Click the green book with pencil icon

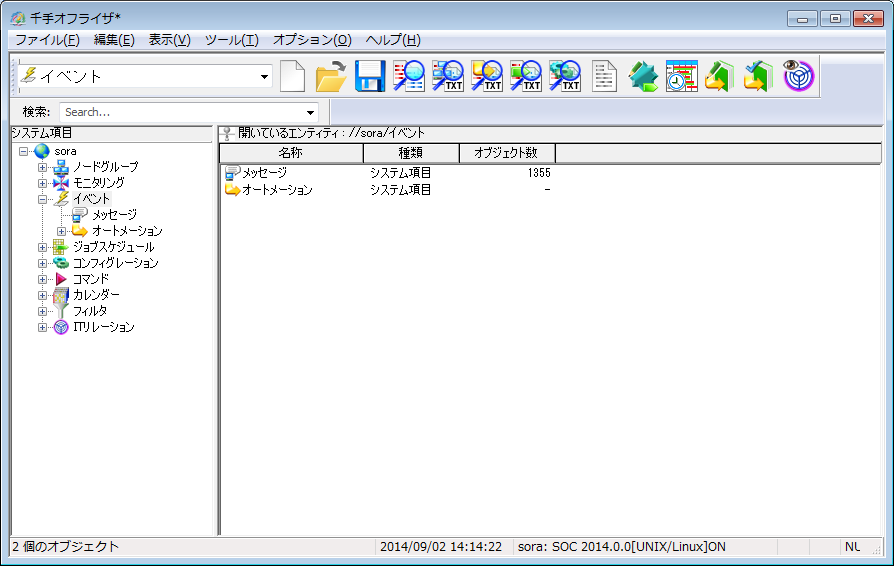(x=720, y=76)
